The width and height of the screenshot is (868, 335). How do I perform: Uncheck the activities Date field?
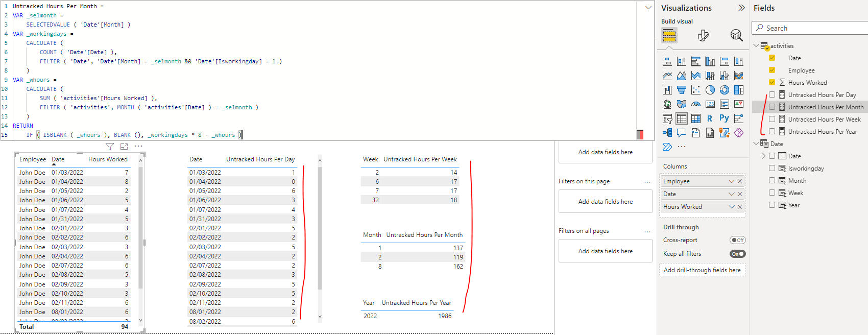tap(772, 58)
